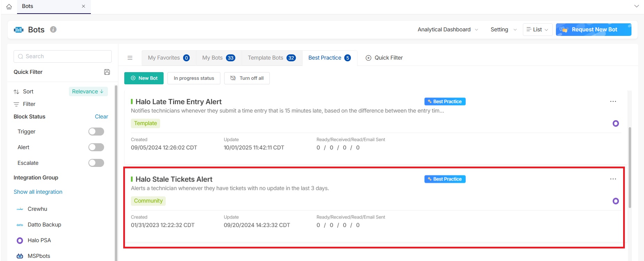Close the Bots tab

pos(84,6)
